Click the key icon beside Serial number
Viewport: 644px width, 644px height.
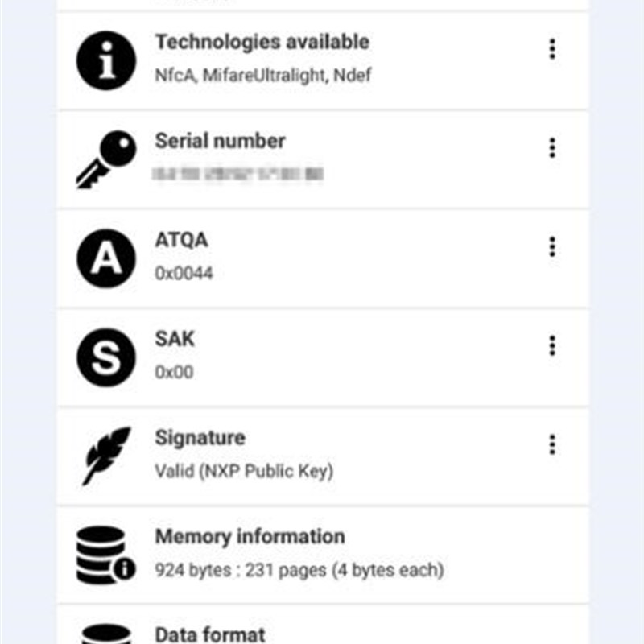(105, 159)
